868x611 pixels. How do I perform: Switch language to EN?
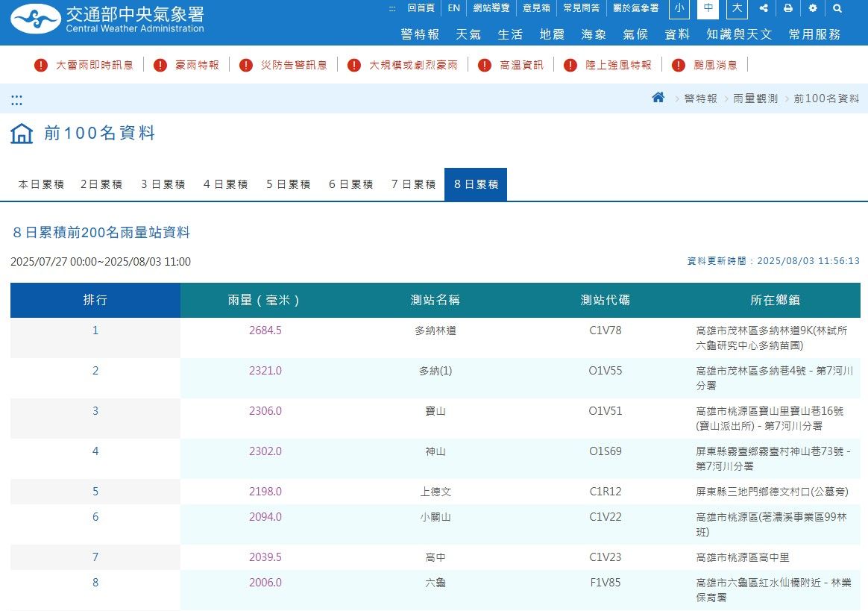(x=453, y=8)
